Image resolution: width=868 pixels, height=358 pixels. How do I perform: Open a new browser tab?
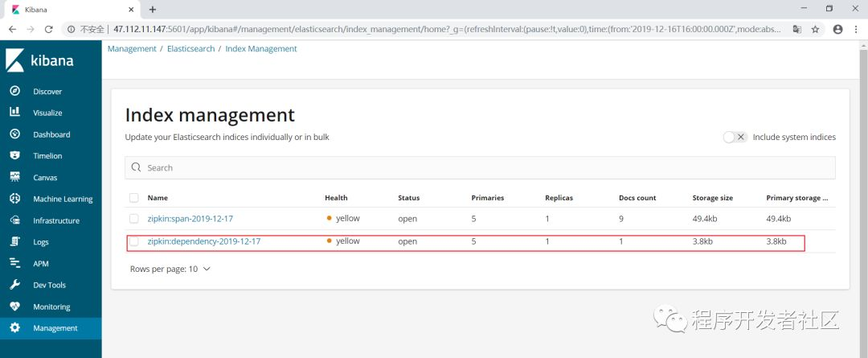coord(153,10)
